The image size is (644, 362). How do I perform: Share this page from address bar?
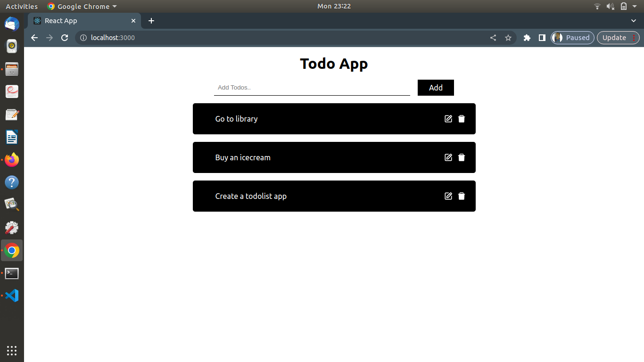point(493,38)
